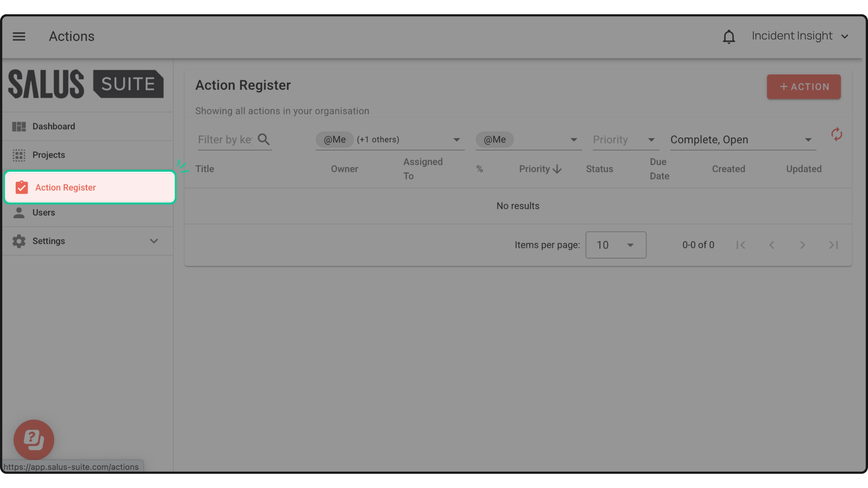
Task: Click the keyword search magnifier icon
Action: pos(263,139)
